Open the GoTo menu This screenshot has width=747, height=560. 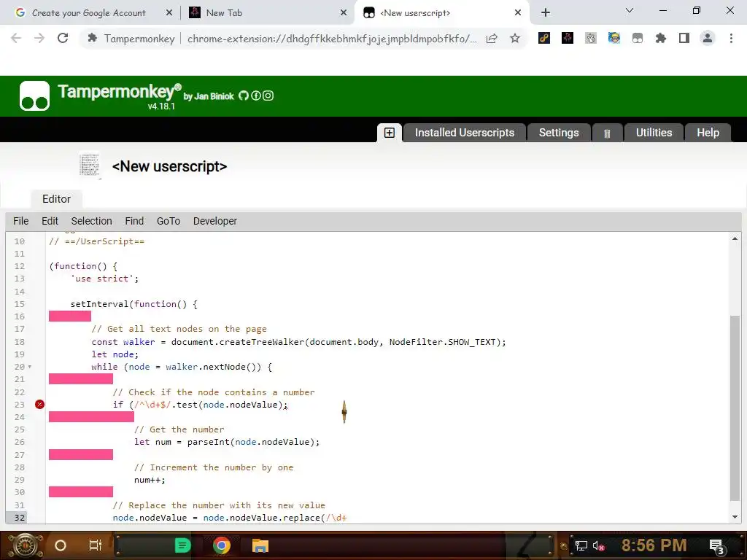(x=169, y=221)
